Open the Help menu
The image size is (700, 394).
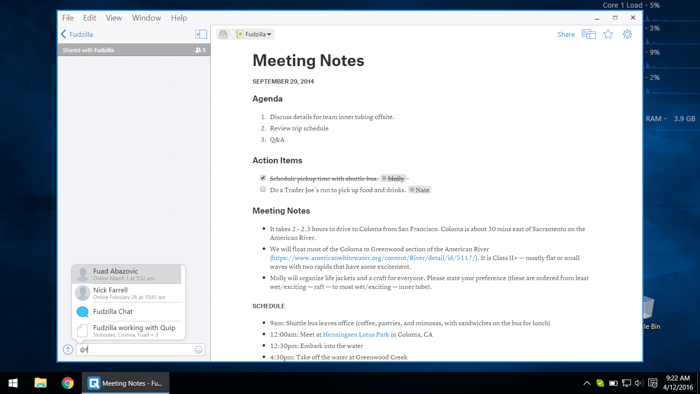pos(179,18)
